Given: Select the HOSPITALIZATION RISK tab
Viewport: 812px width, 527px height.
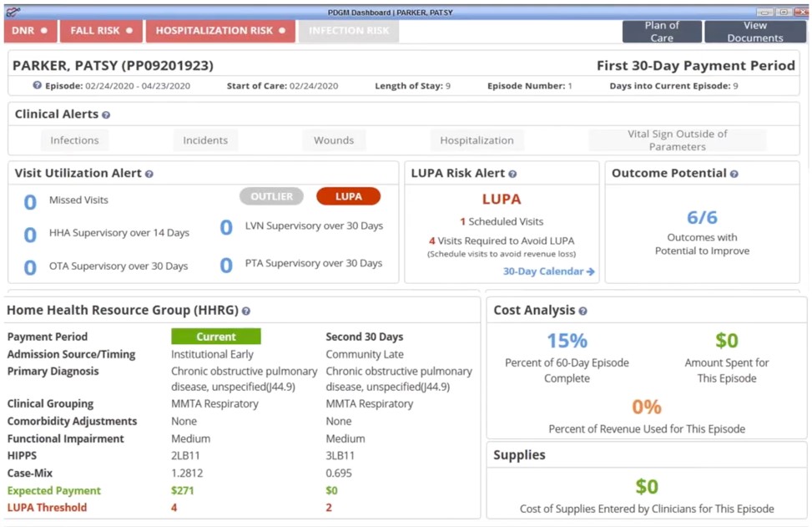Looking at the screenshot, I should pos(220,29).
